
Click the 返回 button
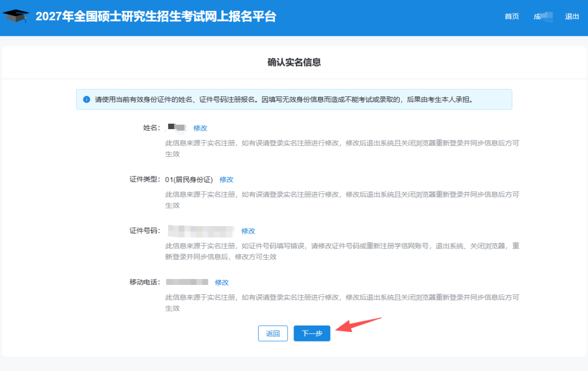[273, 333]
